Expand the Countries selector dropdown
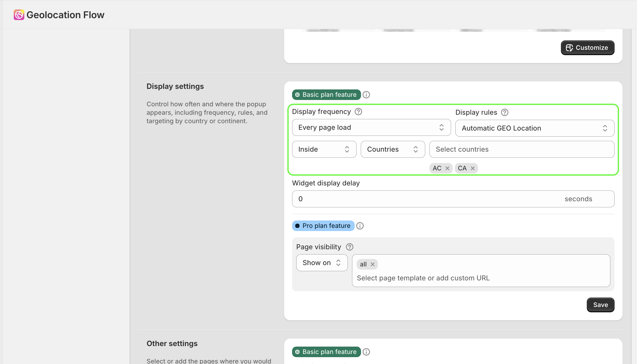The width and height of the screenshot is (637, 364). tap(393, 149)
